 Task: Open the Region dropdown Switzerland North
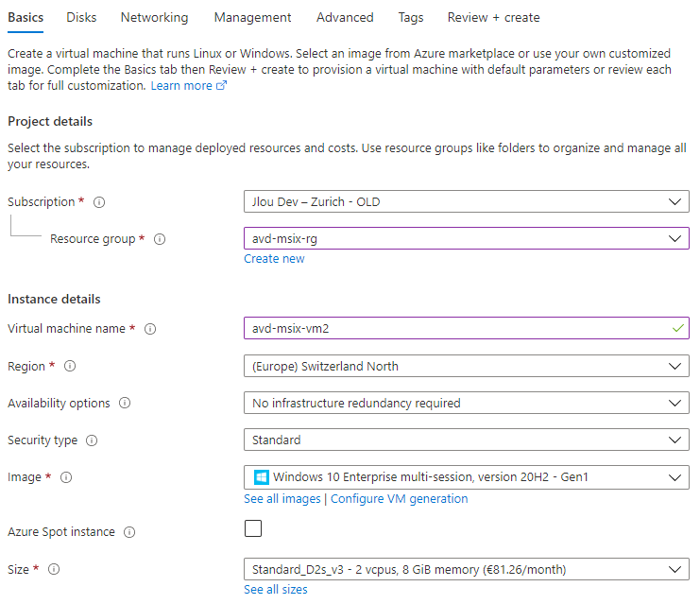point(466,367)
